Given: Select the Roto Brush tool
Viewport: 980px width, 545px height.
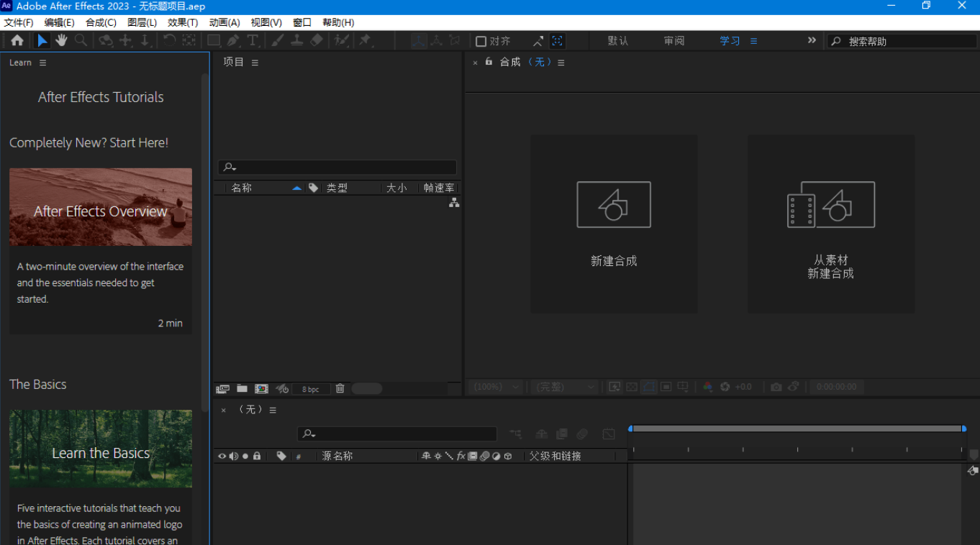Looking at the screenshot, I should pos(342,40).
